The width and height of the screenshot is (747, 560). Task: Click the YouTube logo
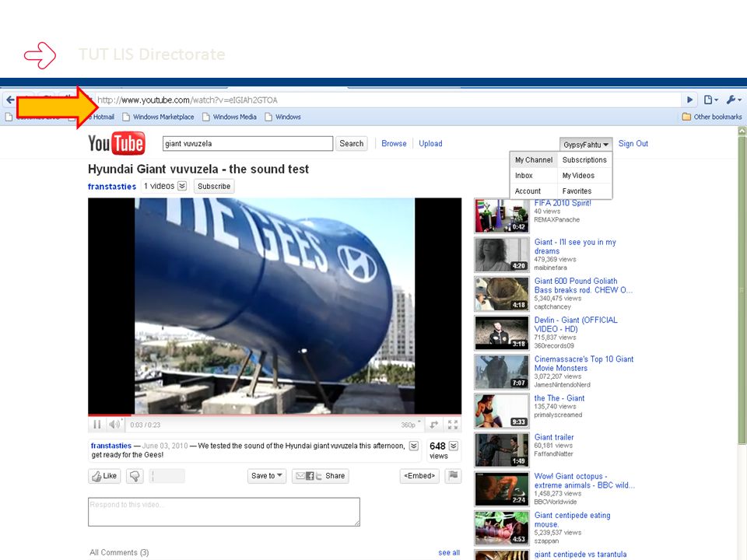(x=116, y=143)
